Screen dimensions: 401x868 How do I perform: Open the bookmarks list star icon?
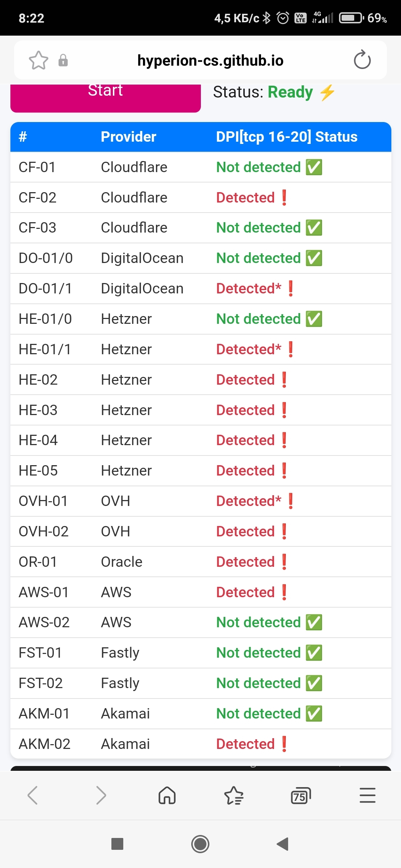click(x=234, y=795)
